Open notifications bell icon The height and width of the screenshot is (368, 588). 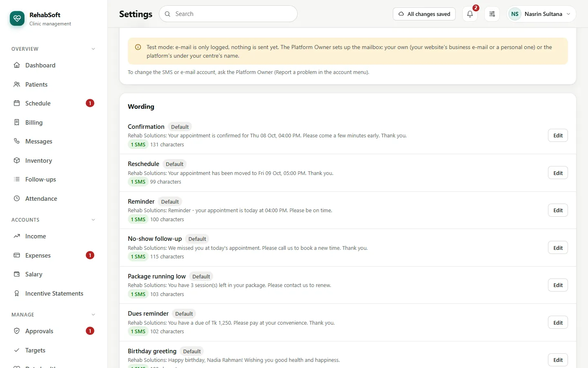point(470,14)
